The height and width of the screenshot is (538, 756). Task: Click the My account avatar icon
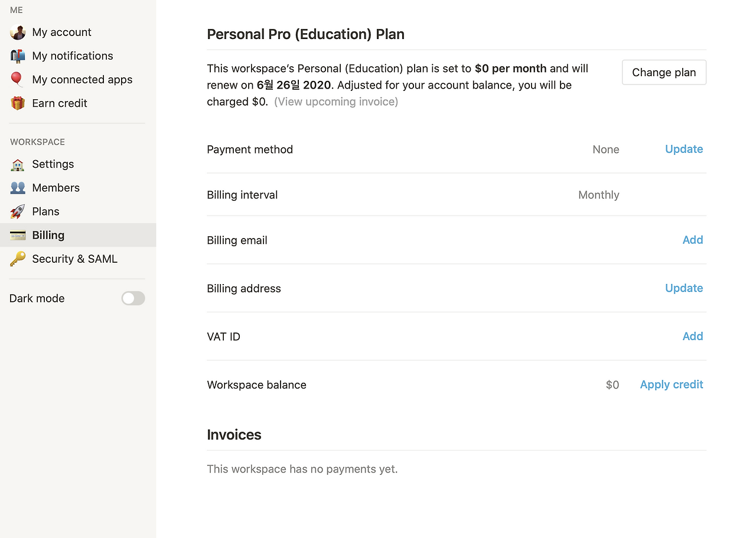[18, 32]
